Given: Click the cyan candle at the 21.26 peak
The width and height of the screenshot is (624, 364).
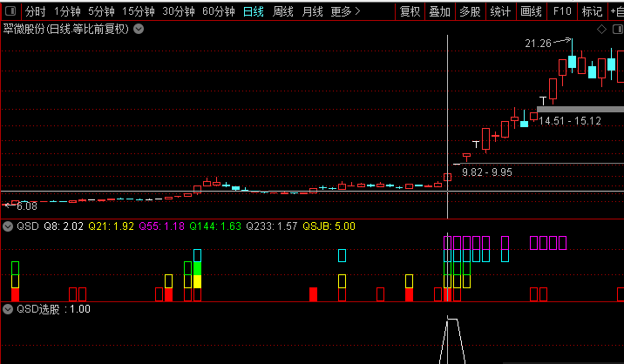Looking at the screenshot, I should [x=573, y=62].
